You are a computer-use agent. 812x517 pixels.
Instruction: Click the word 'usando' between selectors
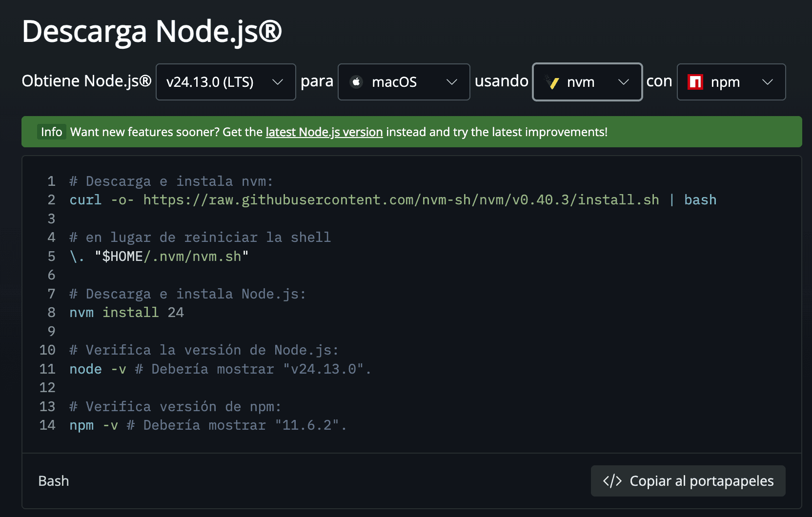click(502, 81)
